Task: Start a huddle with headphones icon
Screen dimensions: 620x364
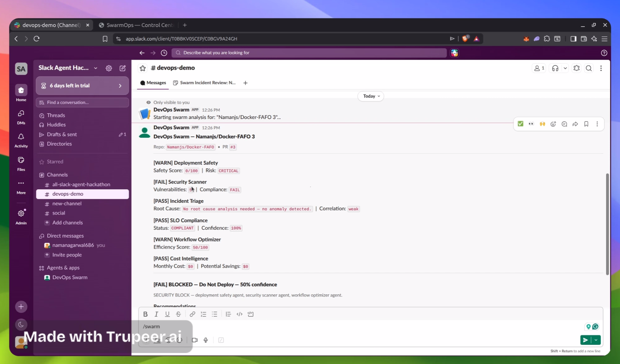Action: click(555, 68)
